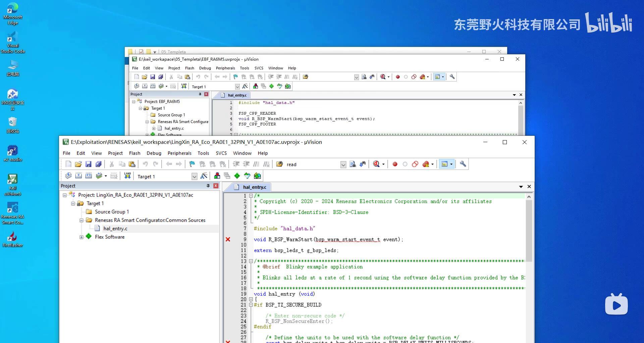Click the Download LOAD icon
Screen dimensions: 644x343
[x=127, y=176]
